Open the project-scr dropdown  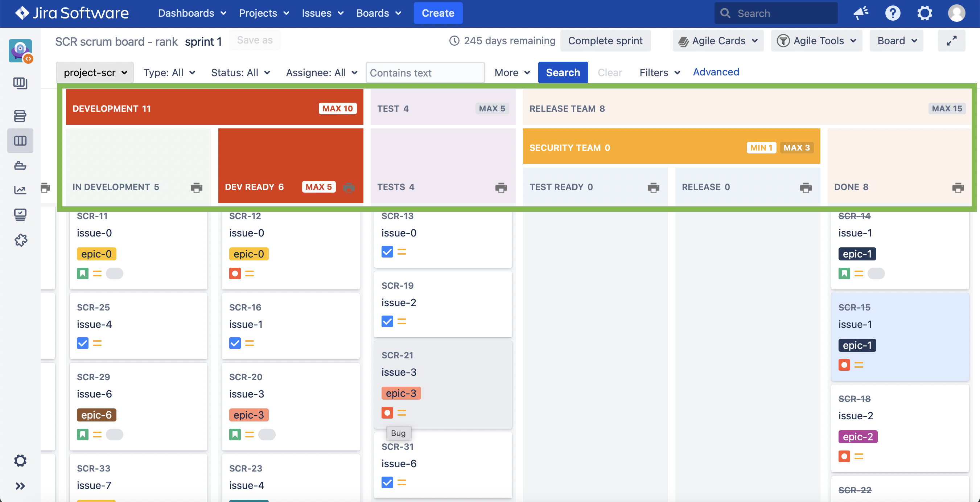click(x=95, y=72)
